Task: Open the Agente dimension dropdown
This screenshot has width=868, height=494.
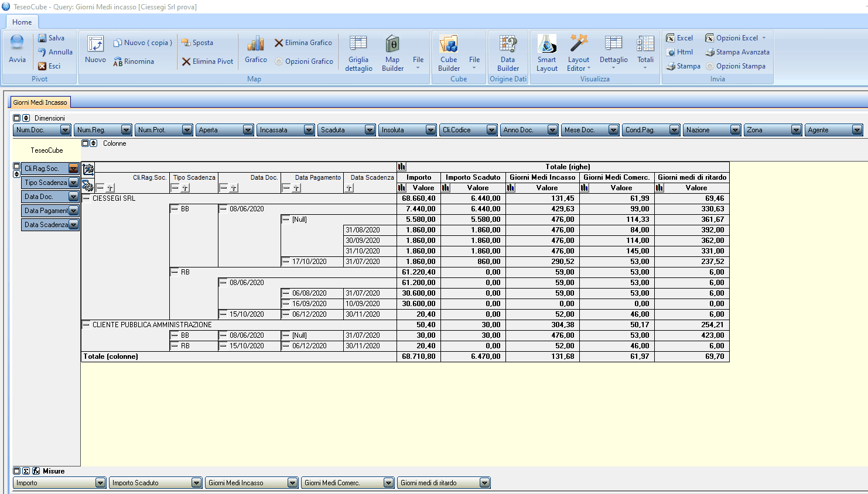Action: [x=857, y=130]
